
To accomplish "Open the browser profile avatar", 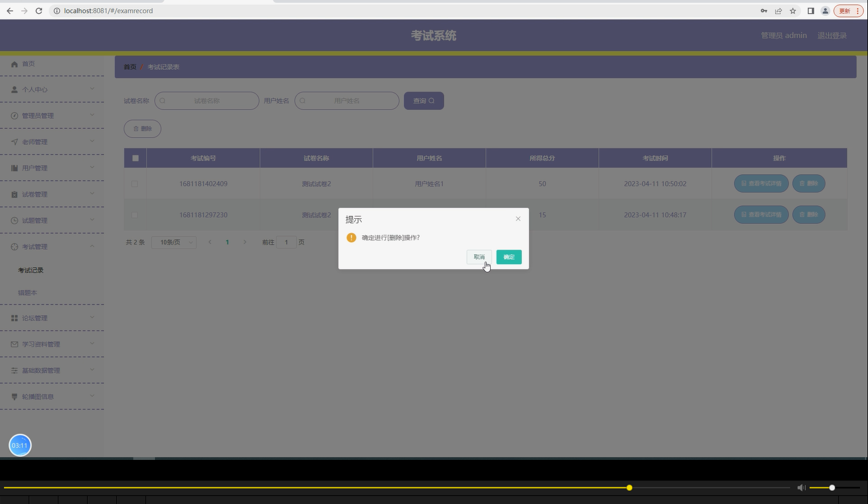I will click(825, 11).
